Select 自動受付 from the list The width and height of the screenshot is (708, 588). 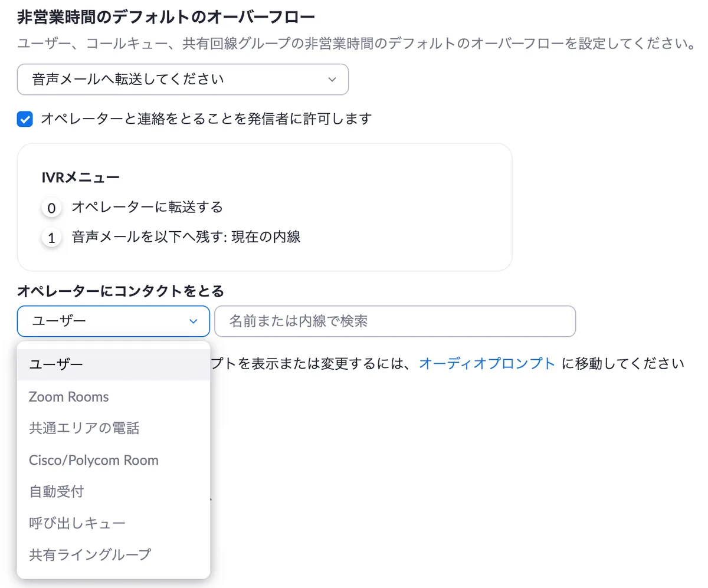click(x=57, y=491)
